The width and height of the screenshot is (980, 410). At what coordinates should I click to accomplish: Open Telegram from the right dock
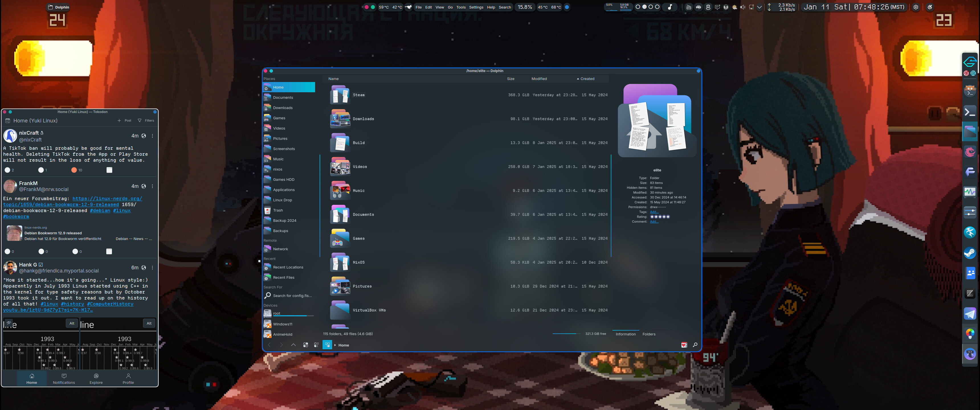point(970,314)
